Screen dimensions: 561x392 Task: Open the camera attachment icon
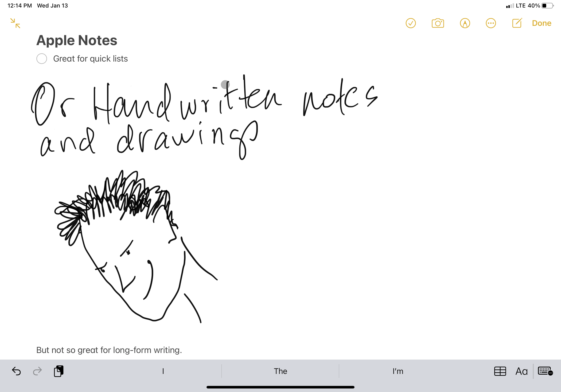pyautogui.click(x=438, y=23)
